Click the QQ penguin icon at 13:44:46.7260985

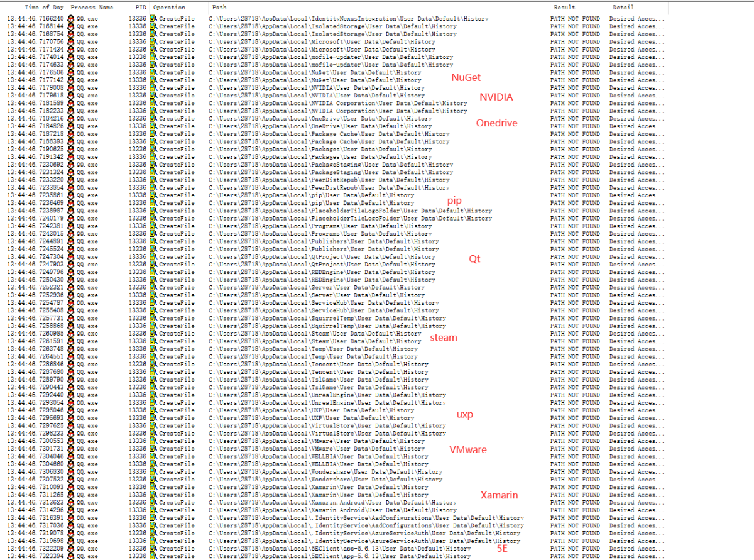[71, 334]
